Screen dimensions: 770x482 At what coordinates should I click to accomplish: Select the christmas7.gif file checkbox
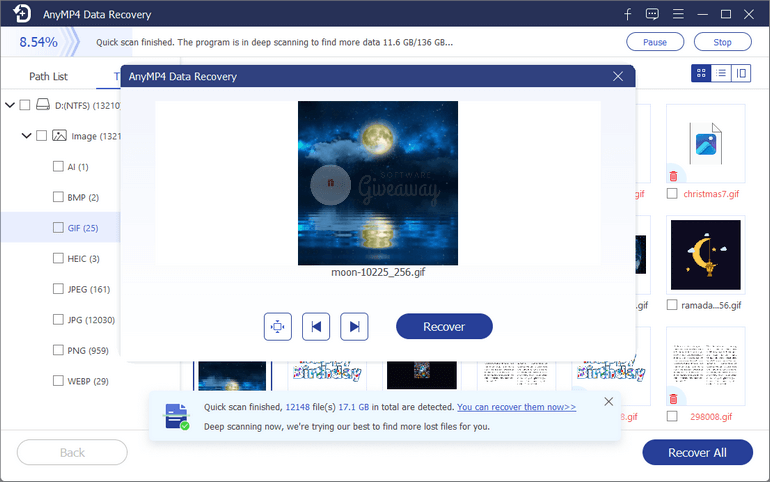(672, 194)
